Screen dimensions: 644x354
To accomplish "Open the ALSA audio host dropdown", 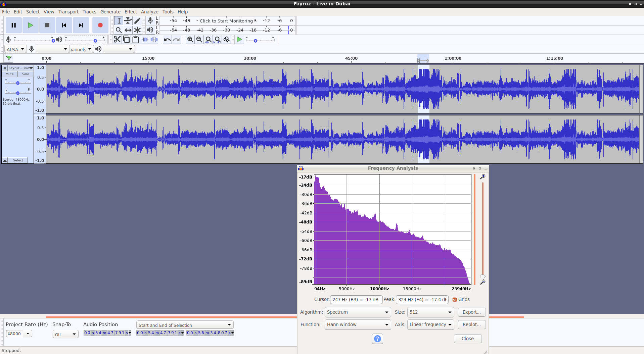I will click(15, 49).
